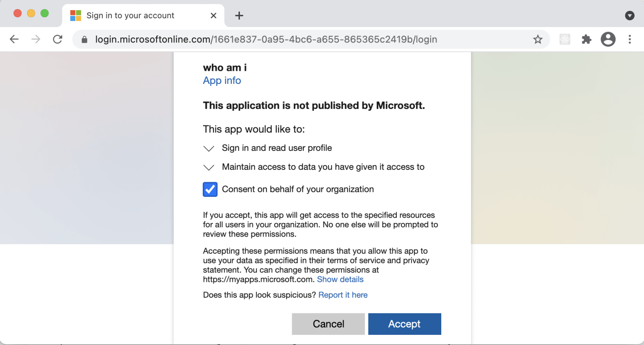Viewport: 644px width, 345px height.
Task: Close the Sign in to your account tab
Action: pyautogui.click(x=214, y=15)
